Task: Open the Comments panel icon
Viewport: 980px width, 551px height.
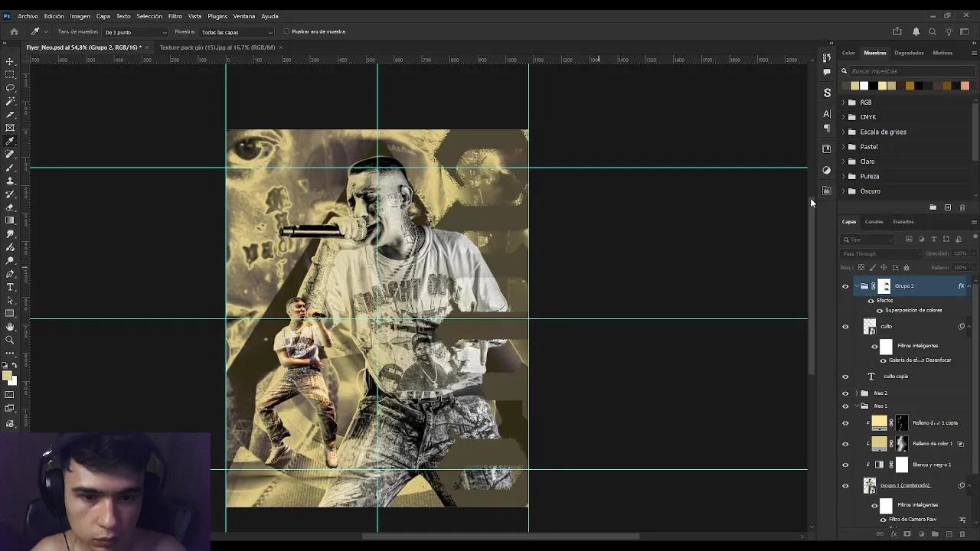Action: (x=827, y=72)
